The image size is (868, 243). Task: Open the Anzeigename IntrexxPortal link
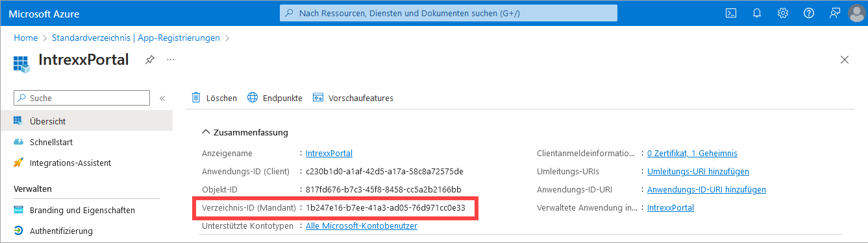pyautogui.click(x=329, y=154)
